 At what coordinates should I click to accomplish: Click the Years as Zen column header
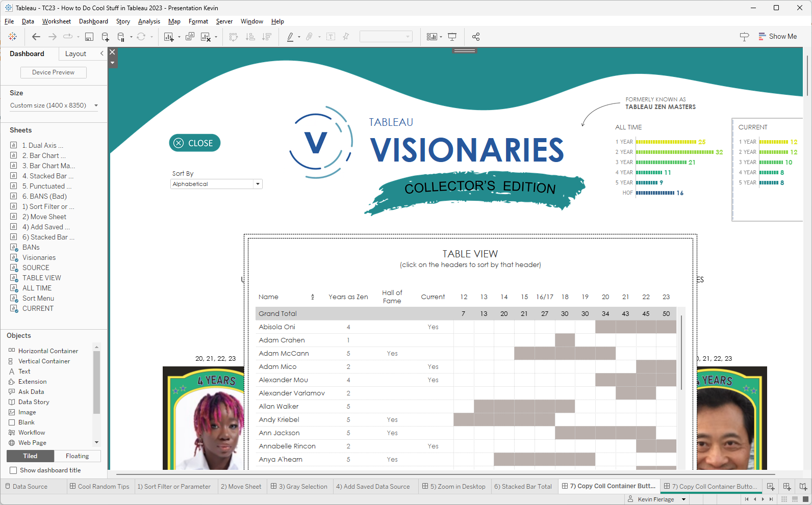(348, 297)
